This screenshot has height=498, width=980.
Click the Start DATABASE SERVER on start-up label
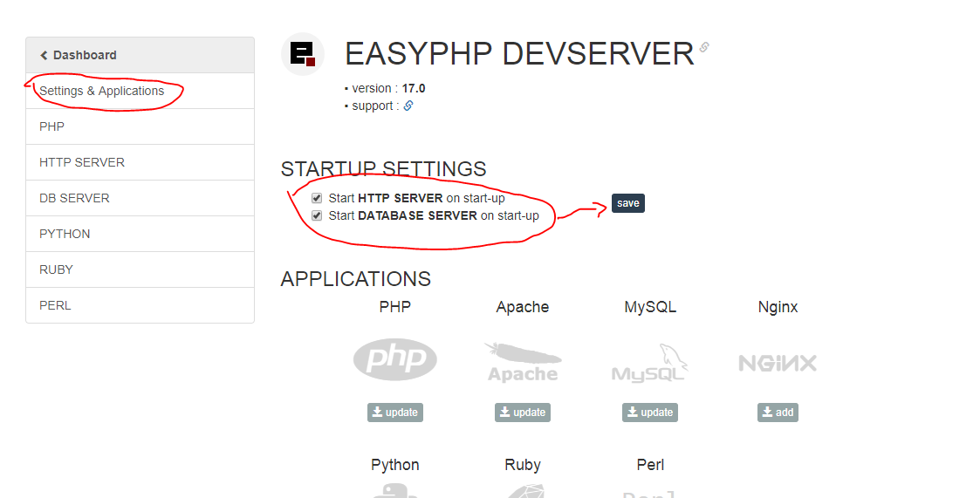[434, 215]
